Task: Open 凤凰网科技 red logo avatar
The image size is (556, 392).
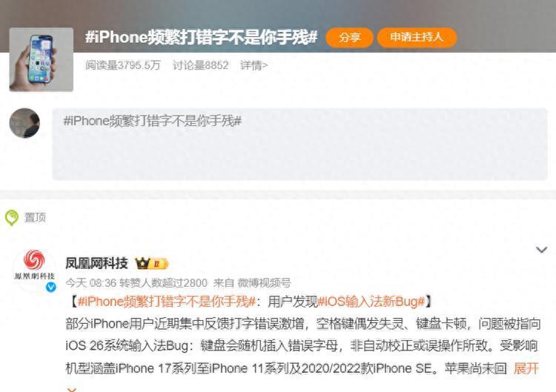Action: 34,266
